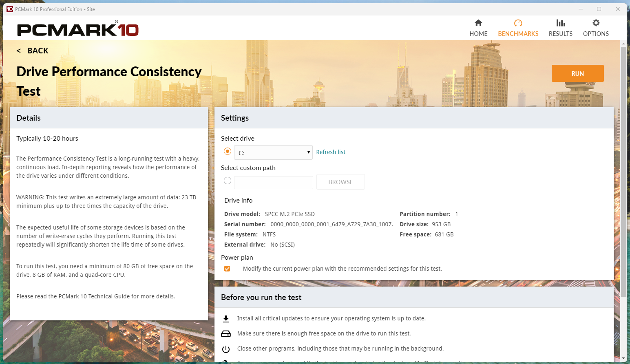Click the Free space value 681 GB

click(x=444, y=234)
